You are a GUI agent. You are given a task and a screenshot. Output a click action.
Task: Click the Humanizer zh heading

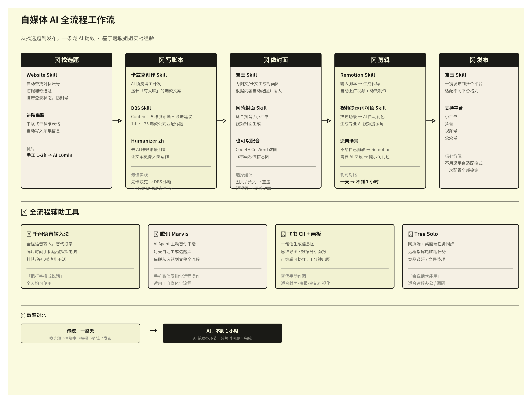click(147, 141)
